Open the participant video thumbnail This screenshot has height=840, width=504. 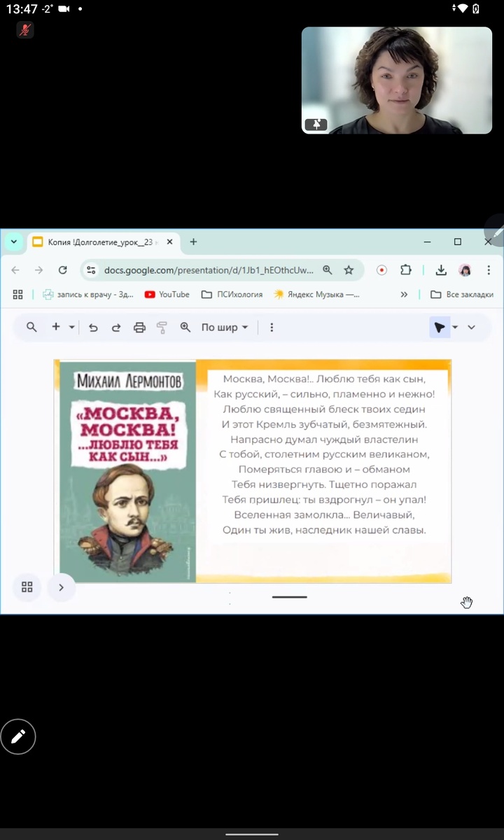pyautogui.click(x=397, y=80)
